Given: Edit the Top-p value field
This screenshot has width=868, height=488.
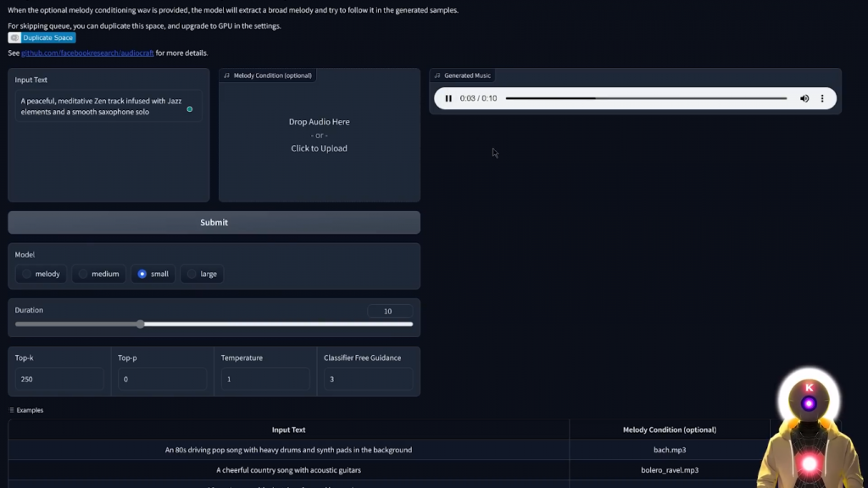Looking at the screenshot, I should tap(162, 379).
